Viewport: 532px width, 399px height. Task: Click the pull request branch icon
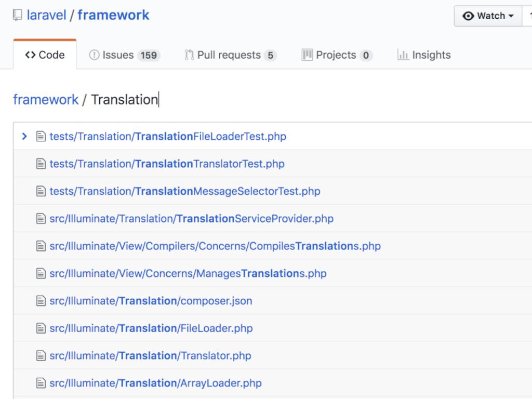[x=189, y=55]
